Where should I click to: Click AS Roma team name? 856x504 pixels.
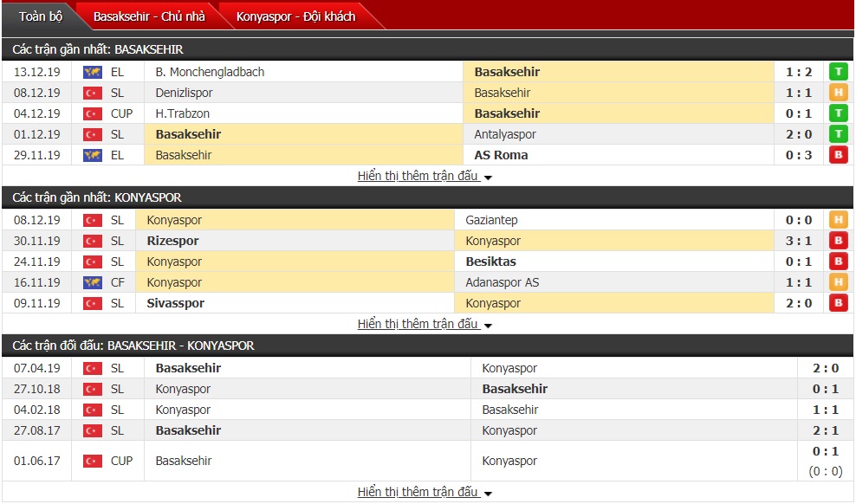pyautogui.click(x=501, y=155)
